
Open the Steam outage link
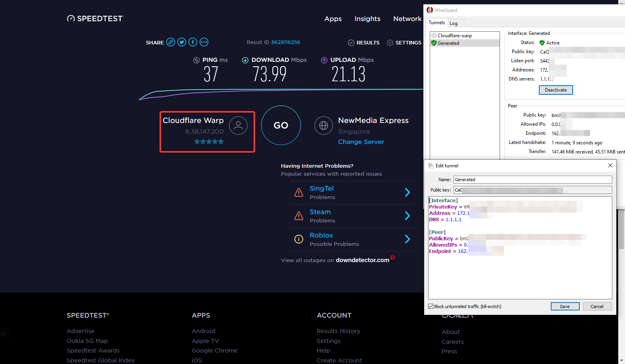(x=320, y=212)
